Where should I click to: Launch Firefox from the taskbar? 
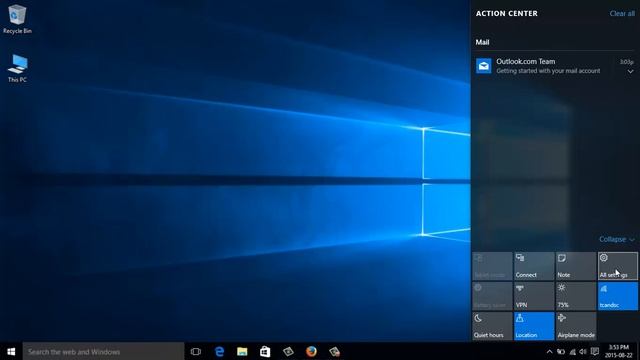coord(311,351)
